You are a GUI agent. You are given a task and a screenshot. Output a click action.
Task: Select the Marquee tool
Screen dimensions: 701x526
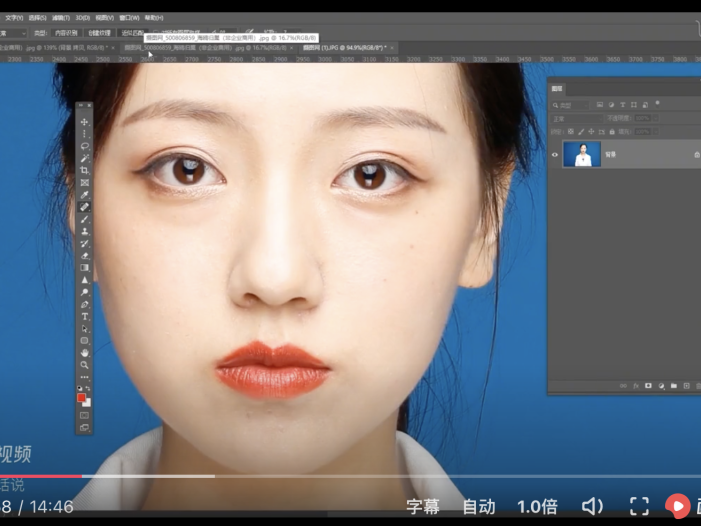[x=84, y=134]
